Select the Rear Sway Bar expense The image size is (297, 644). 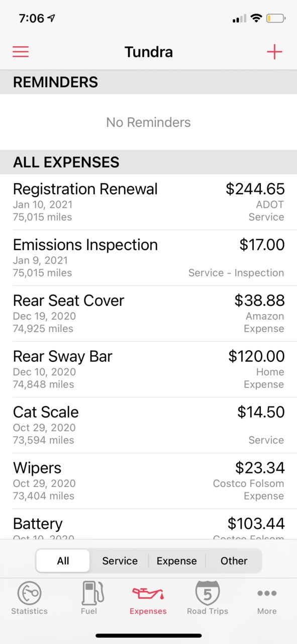148,370
